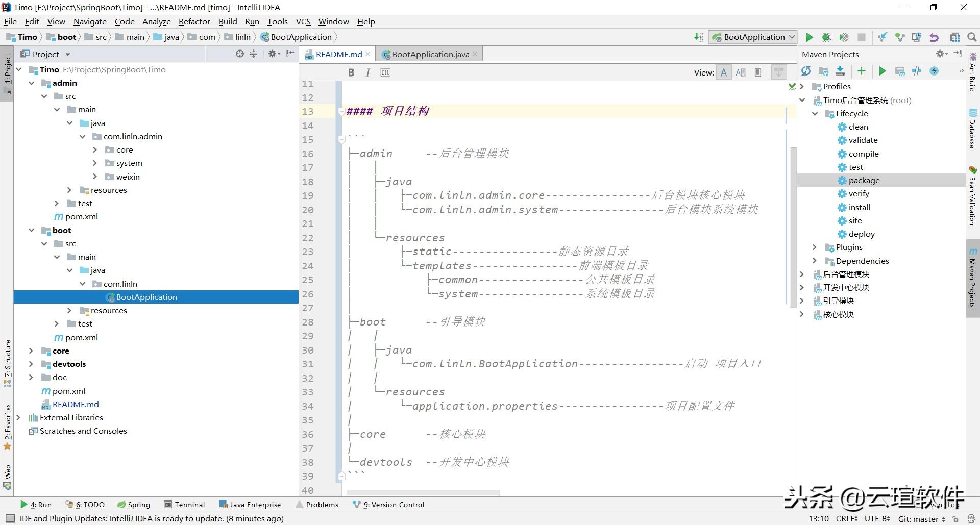Toggle Bean Validation side tool window
This screenshot has width=980, height=525.
[973, 196]
